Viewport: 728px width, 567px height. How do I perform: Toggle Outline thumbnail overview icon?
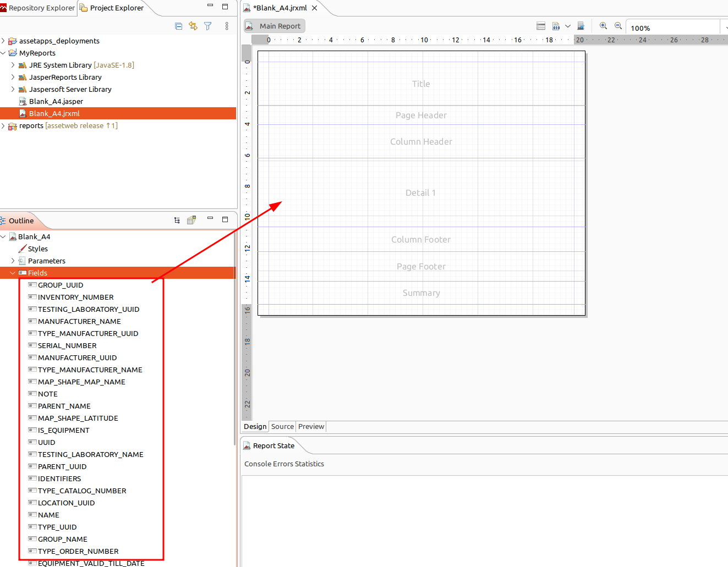point(191,221)
